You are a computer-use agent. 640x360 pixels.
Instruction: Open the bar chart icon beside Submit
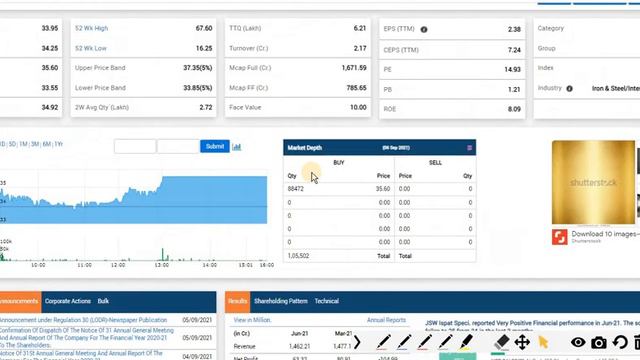click(236, 147)
